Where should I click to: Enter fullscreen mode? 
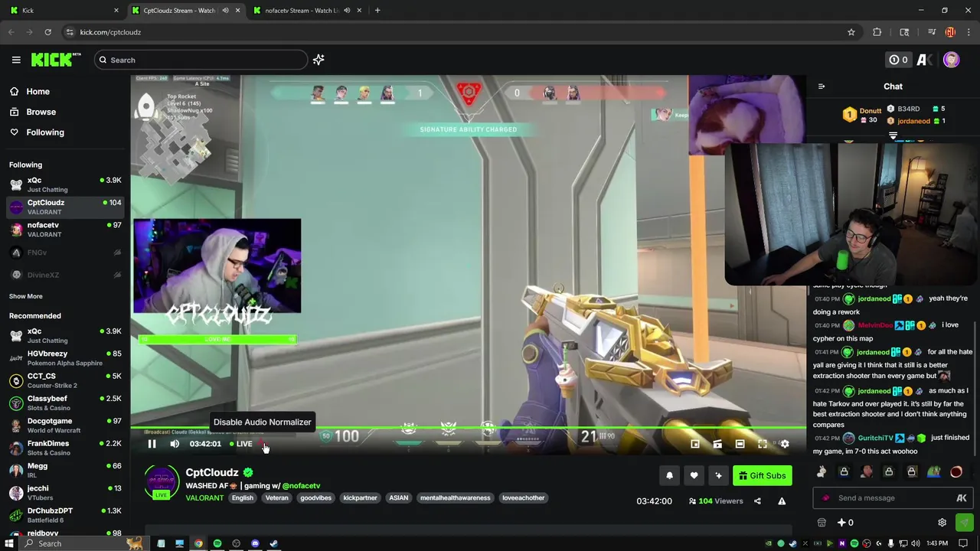pos(763,444)
